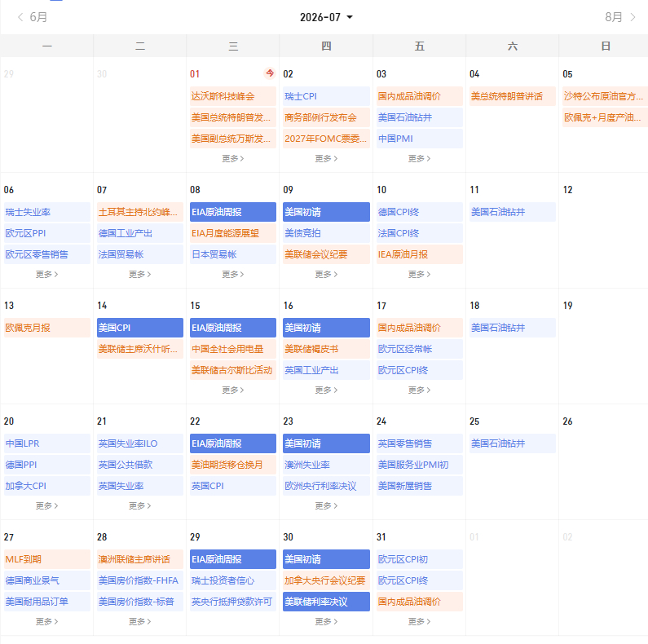Image resolution: width=648 pixels, height=644 pixels.
Task: Open 中国全社会用电量 event
Action: click(x=233, y=349)
